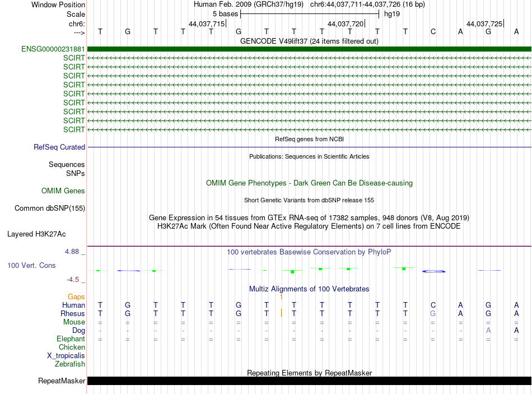Click the 100 vertebrates PhyloP conservation title
532x394 pixels.
pyautogui.click(x=309, y=252)
